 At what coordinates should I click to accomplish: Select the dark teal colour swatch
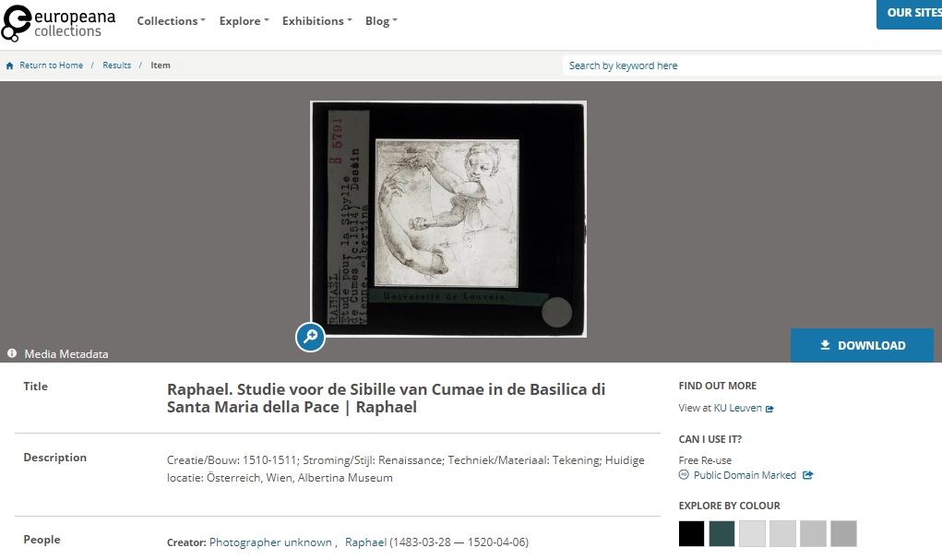click(722, 533)
